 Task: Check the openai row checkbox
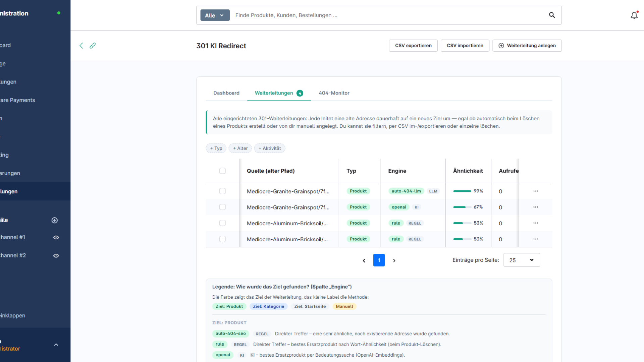coord(222,207)
